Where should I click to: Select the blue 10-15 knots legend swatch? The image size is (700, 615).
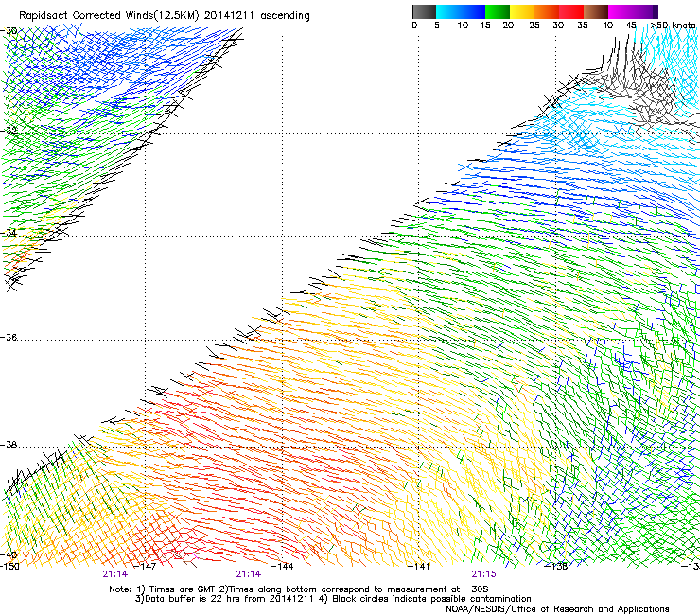point(473,11)
